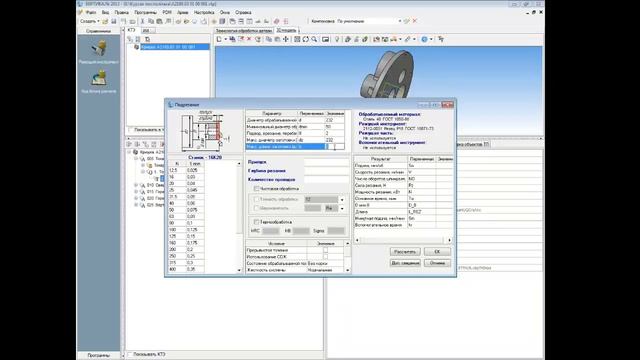The height and width of the screenshot is (360, 640).
Task: Click the OK button in dialog
Action: pyautogui.click(x=437, y=251)
